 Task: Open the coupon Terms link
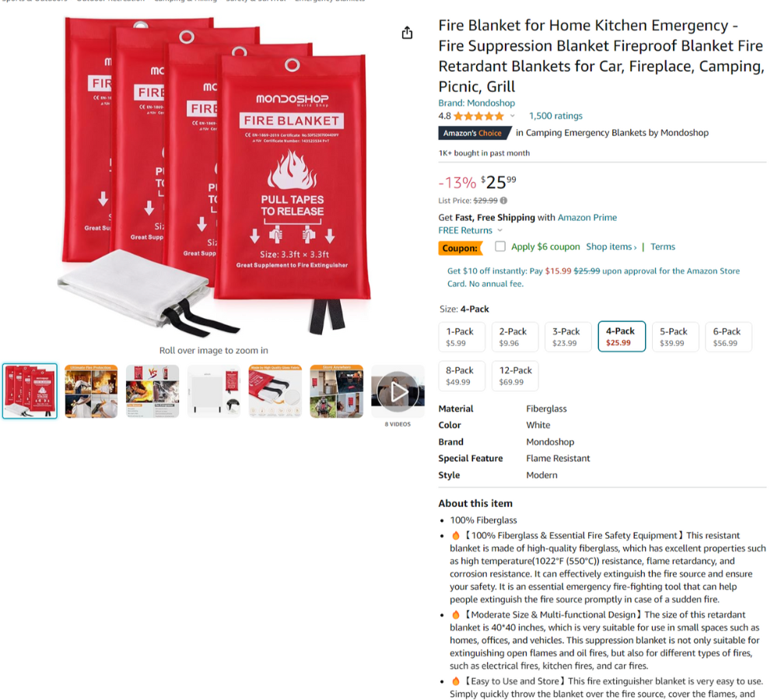(662, 247)
